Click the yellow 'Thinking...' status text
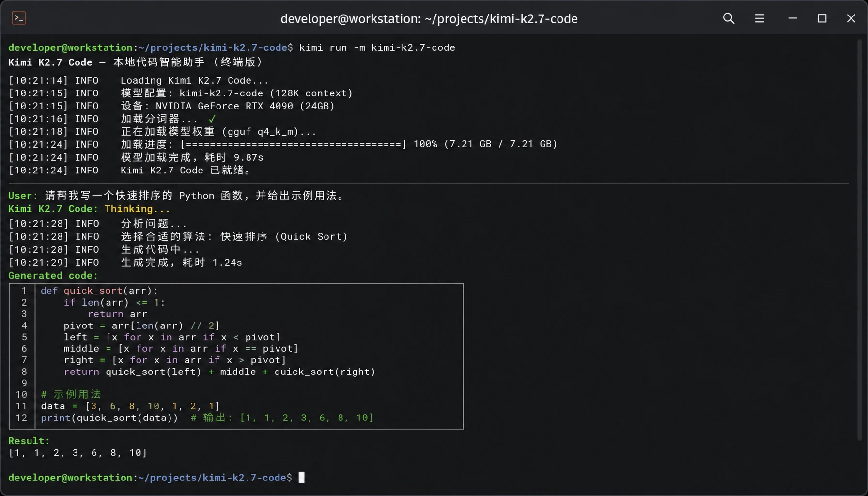 138,209
